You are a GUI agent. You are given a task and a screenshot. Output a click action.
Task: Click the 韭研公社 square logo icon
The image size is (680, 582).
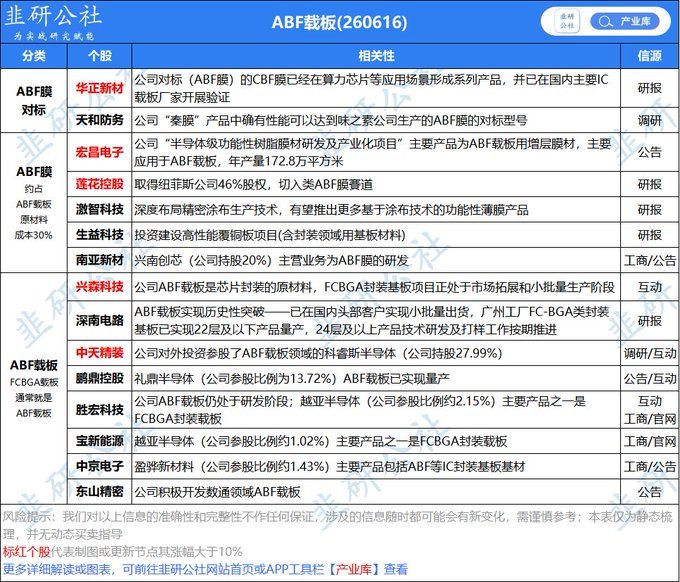[x=567, y=21]
